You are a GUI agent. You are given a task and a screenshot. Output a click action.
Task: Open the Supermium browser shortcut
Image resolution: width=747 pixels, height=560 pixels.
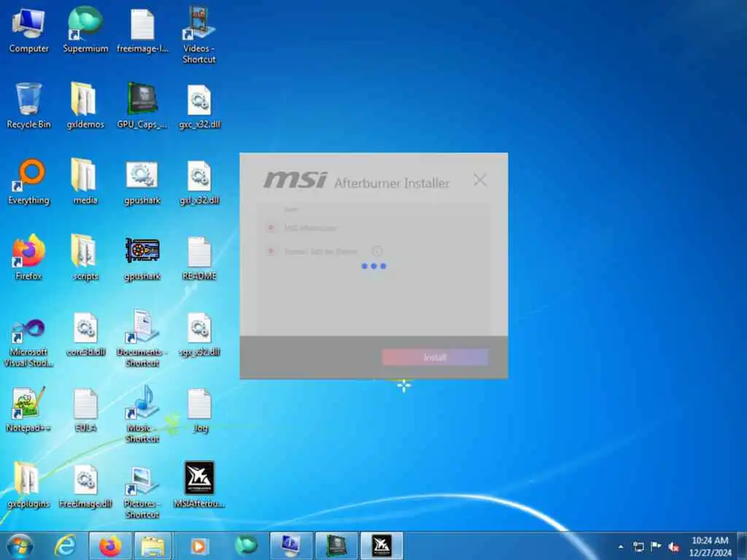coord(85,29)
